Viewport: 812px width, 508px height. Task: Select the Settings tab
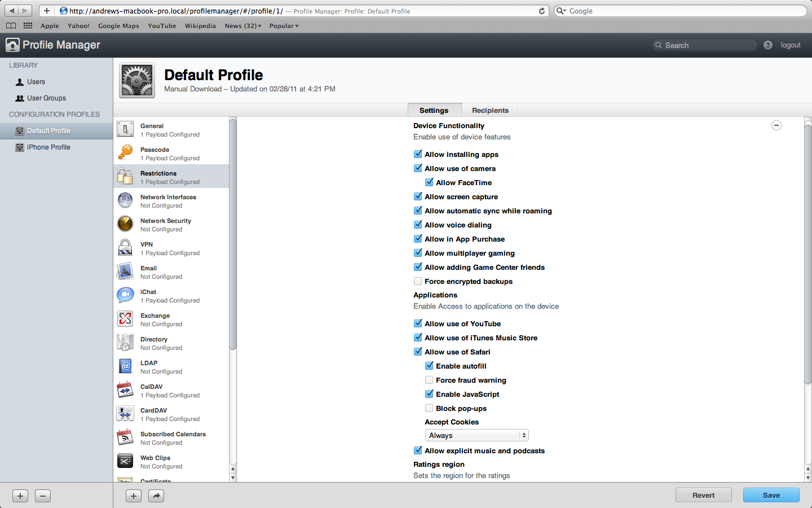pyautogui.click(x=434, y=110)
